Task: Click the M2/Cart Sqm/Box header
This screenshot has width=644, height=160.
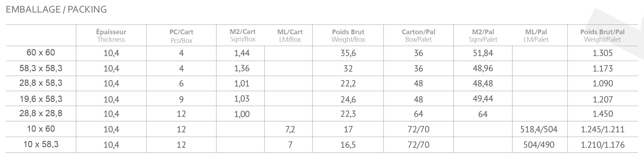Action: click(243, 35)
